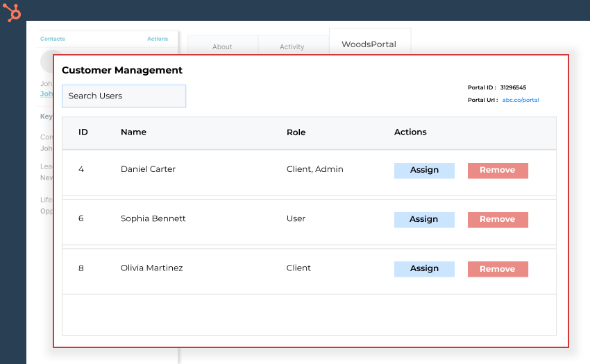Click the ID column header
Image resolution: width=590 pixels, height=364 pixels.
(x=83, y=132)
